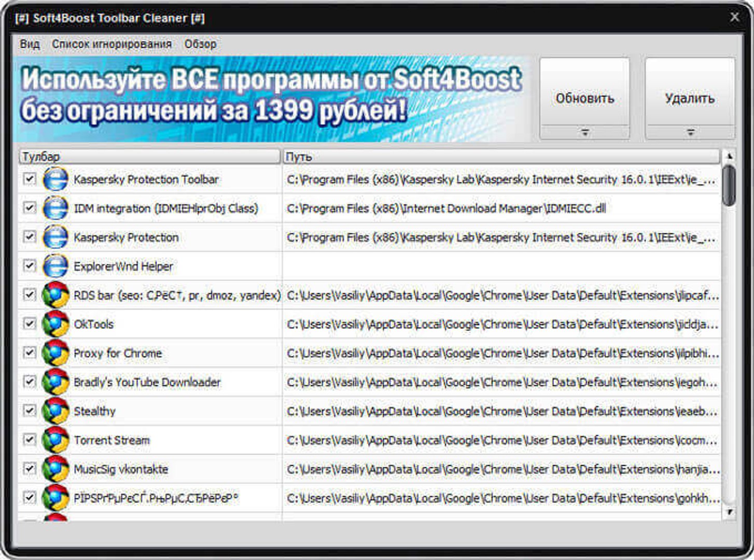Open the Список игнорирования menu
Screen dimensions: 754x560
(x=111, y=44)
